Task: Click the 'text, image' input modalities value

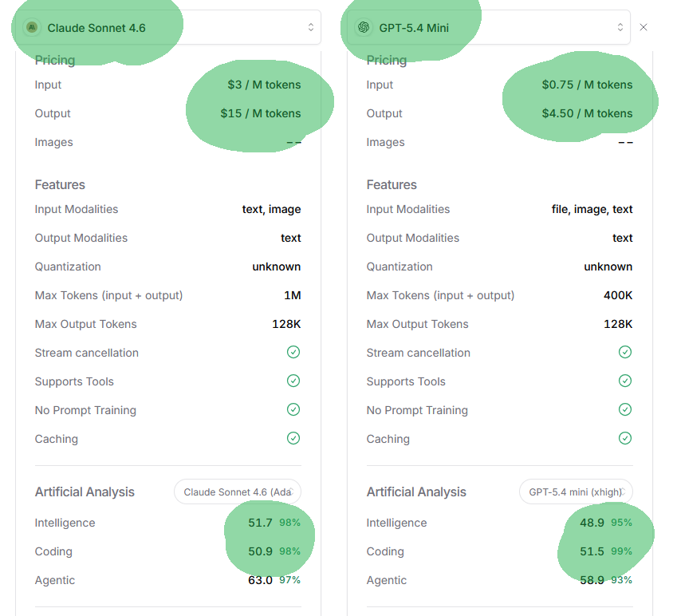Action: pos(272,209)
